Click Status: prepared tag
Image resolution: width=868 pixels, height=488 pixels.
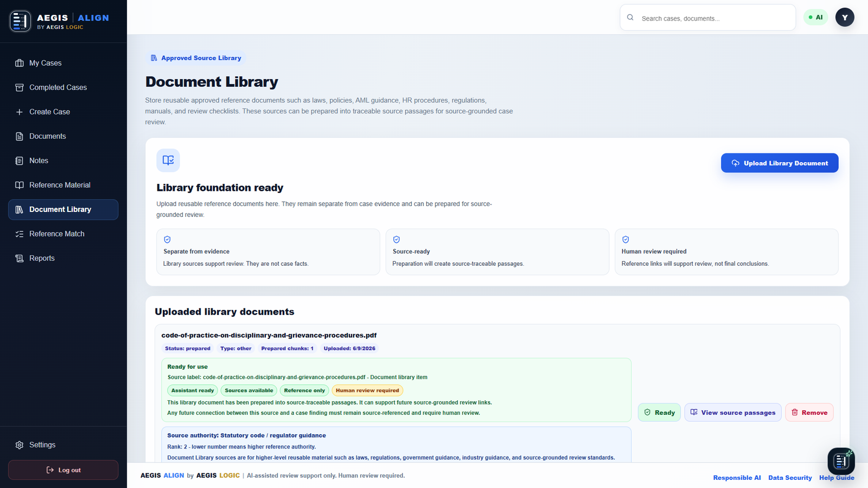point(188,349)
